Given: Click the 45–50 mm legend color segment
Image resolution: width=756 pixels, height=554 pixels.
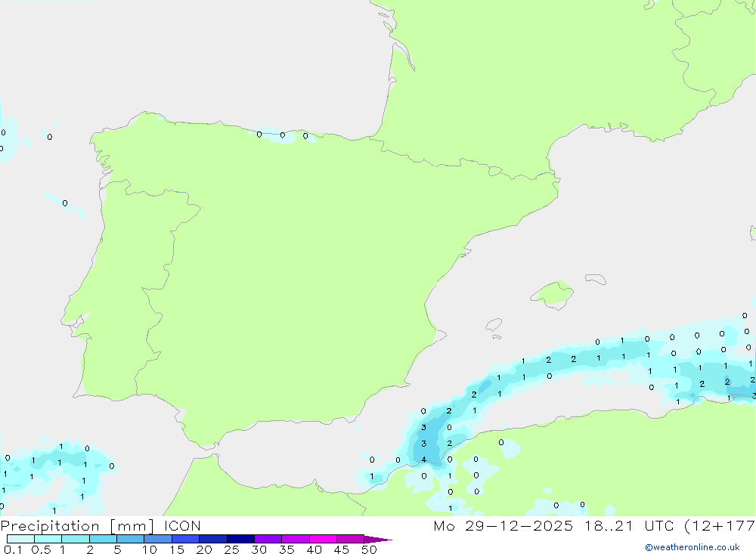Looking at the screenshot, I should [x=350, y=539].
